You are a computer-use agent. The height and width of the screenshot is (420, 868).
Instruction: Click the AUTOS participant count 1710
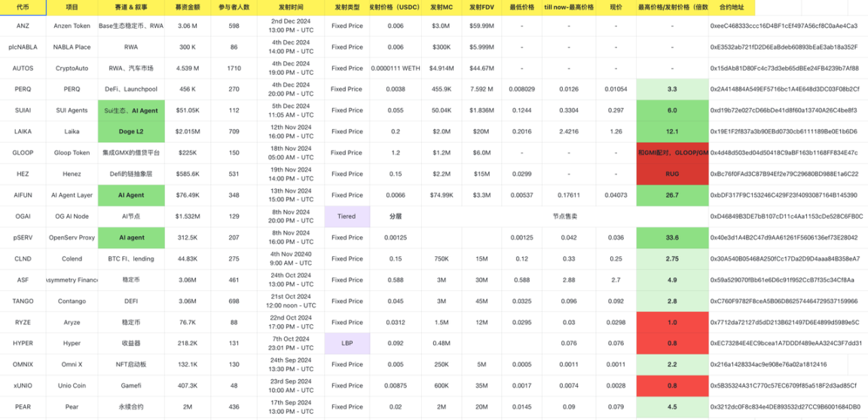[x=234, y=68]
